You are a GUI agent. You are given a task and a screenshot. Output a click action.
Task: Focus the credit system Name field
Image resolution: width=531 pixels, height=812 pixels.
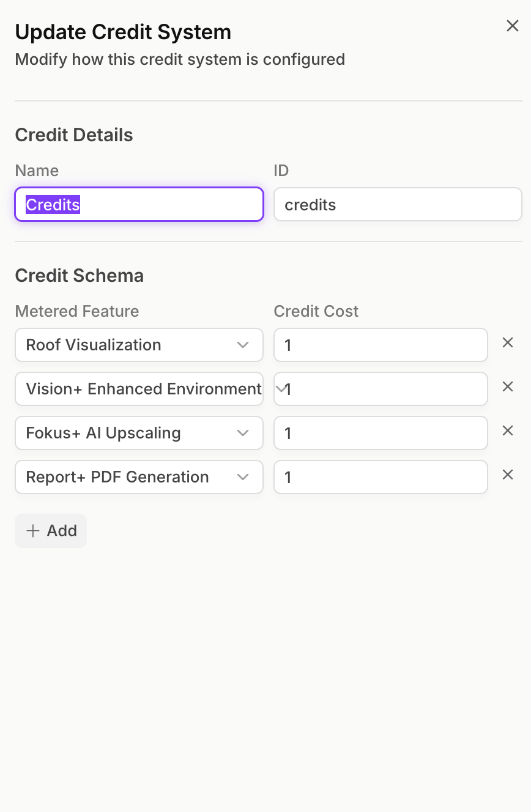[x=139, y=204]
